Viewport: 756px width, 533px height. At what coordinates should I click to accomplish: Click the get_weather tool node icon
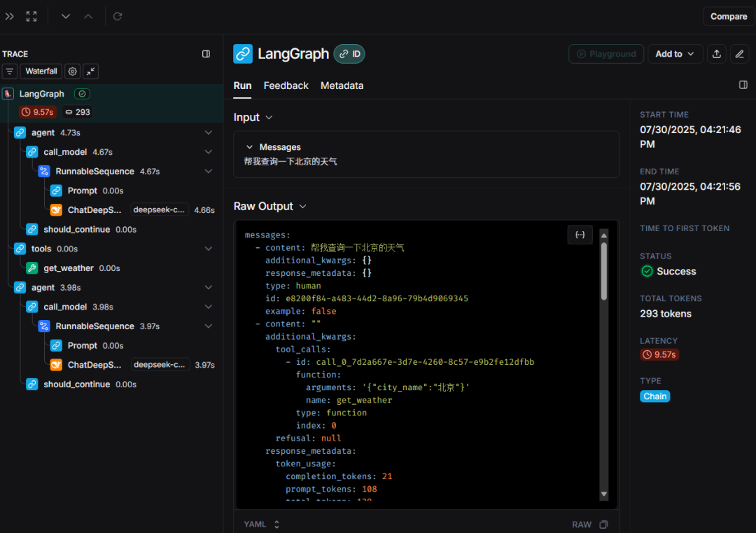[x=31, y=268]
